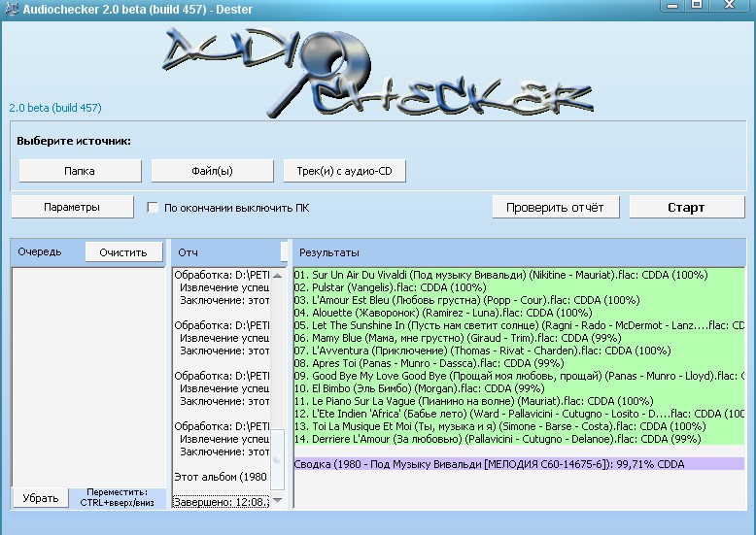
Task: Click the Папка source button
Action: [80, 171]
